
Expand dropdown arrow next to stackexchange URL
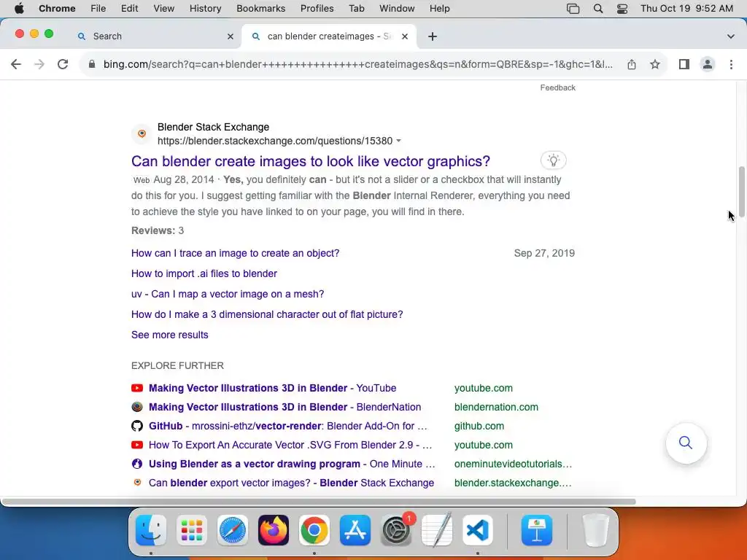coord(399,141)
